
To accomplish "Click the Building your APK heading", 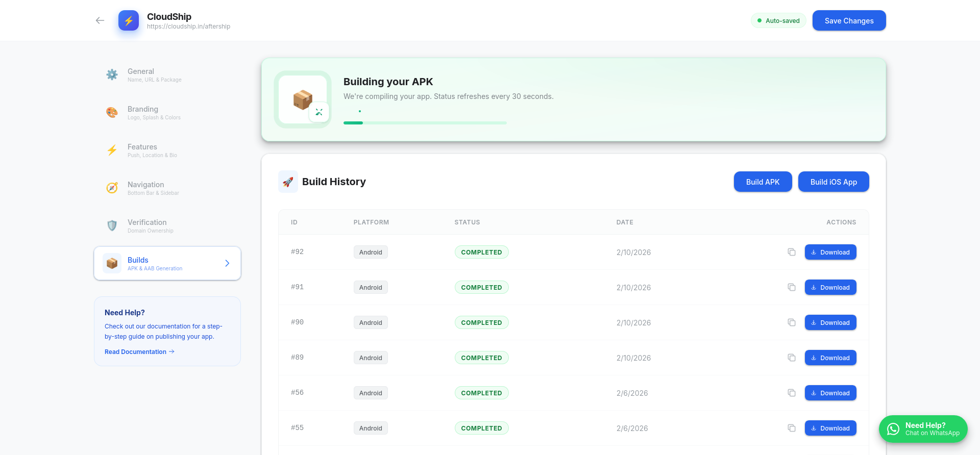I will tap(388, 82).
